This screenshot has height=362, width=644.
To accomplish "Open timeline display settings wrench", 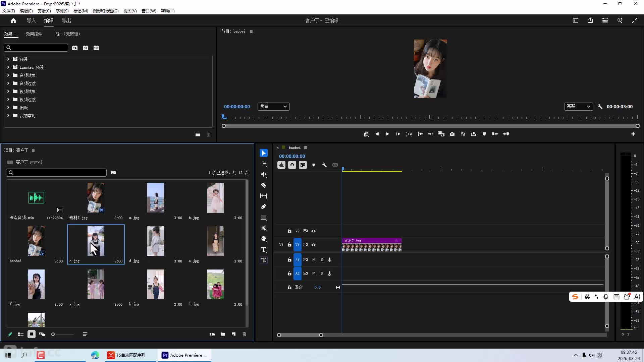I will 324,165.
